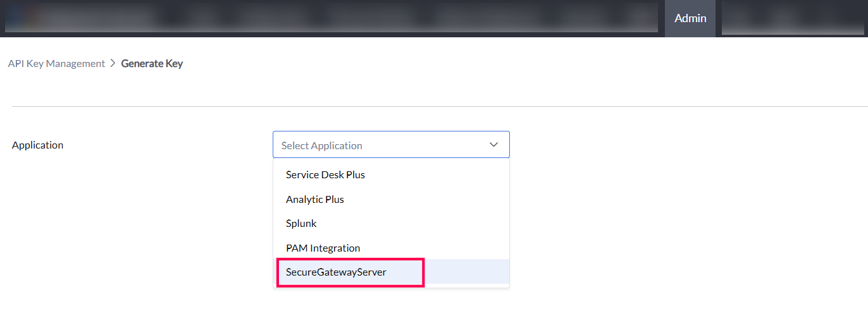Open the Select Application combo box
Screen dimensions: 868x335
click(x=391, y=145)
